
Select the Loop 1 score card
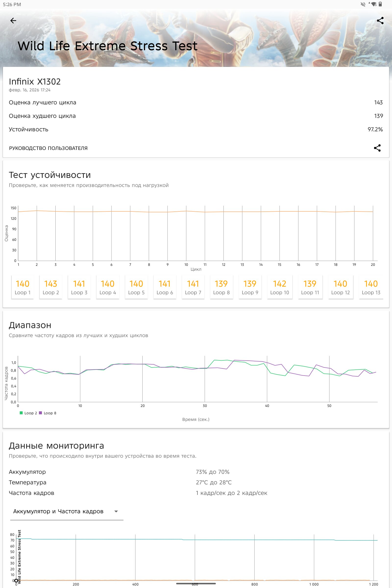point(23,287)
